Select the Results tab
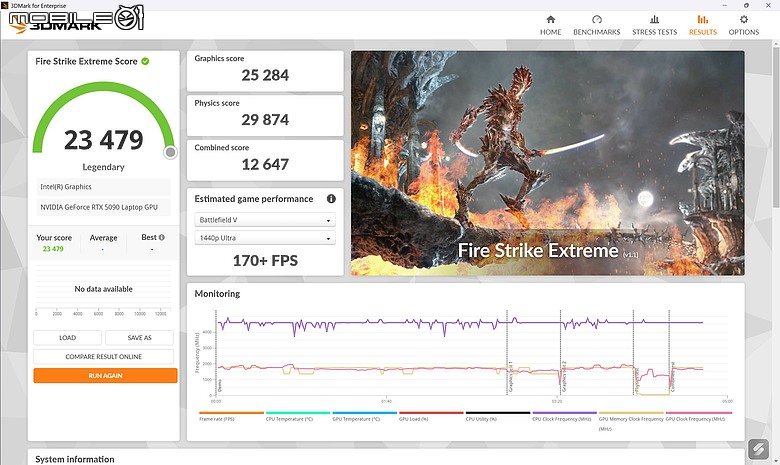The image size is (780, 465). pyautogui.click(x=702, y=25)
